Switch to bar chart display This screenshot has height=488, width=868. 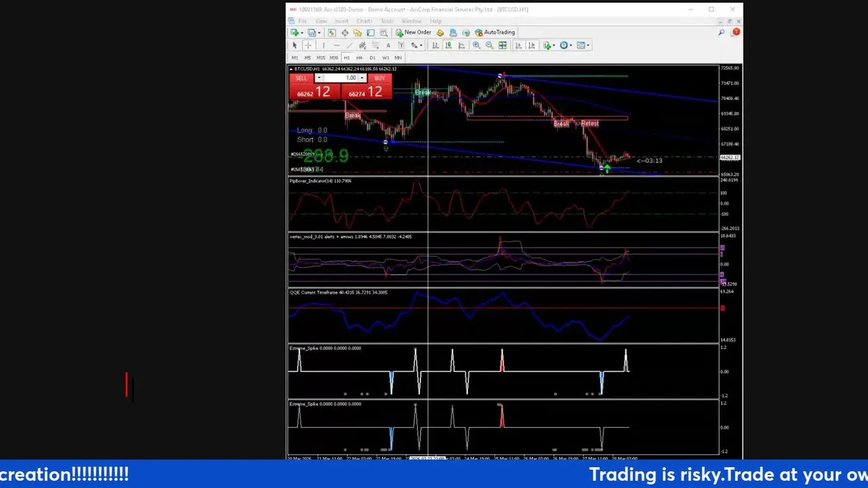(435, 45)
